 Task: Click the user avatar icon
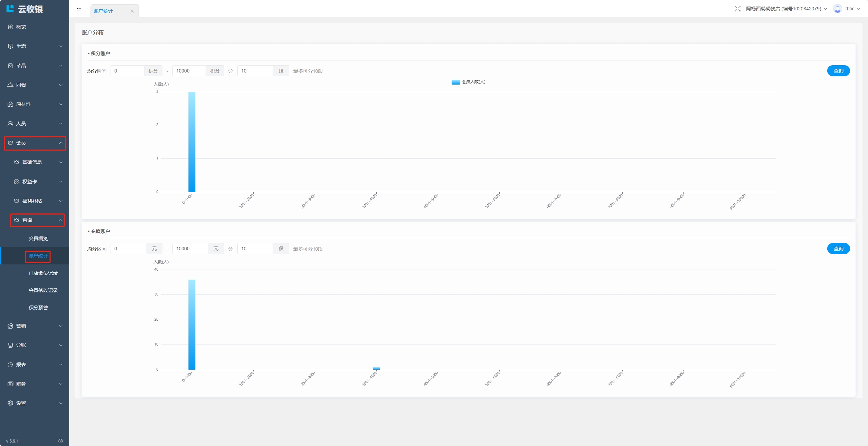coord(837,9)
